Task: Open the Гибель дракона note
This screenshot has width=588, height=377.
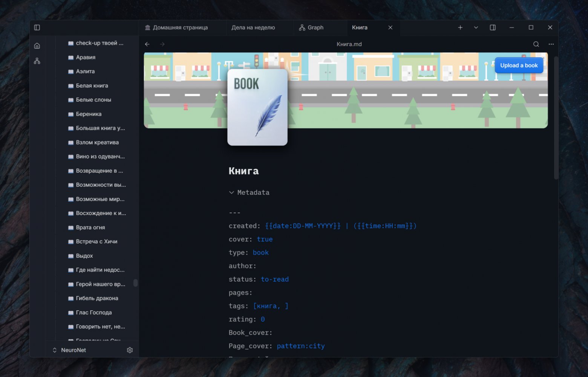Action: [x=97, y=298]
